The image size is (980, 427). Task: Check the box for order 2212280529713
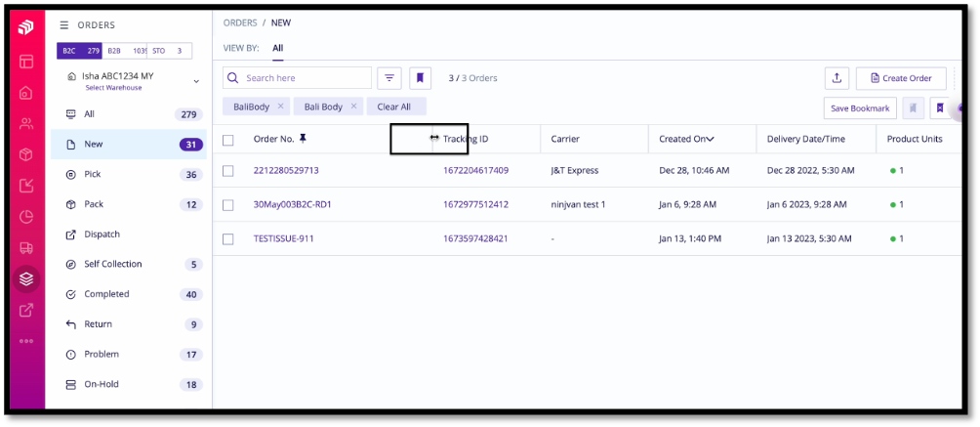tap(228, 170)
